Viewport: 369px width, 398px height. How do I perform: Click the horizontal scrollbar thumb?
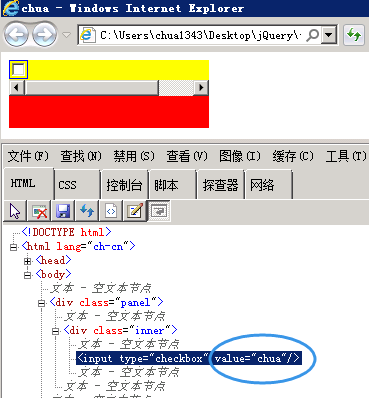pos(92,88)
